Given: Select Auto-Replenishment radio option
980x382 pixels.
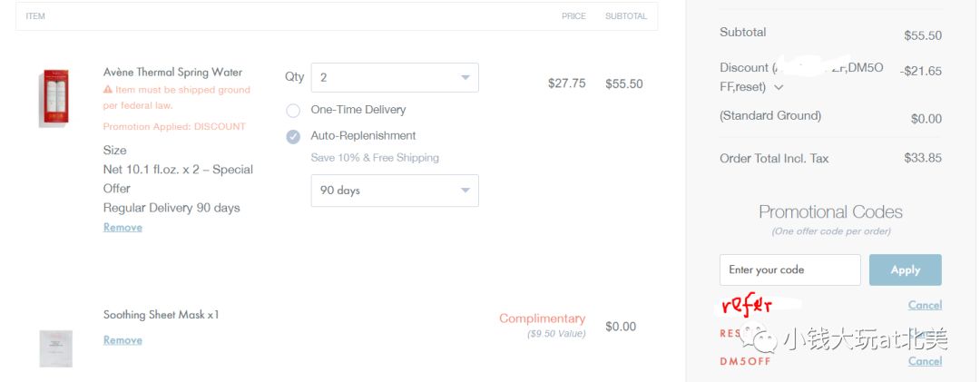Looking at the screenshot, I should [293, 136].
